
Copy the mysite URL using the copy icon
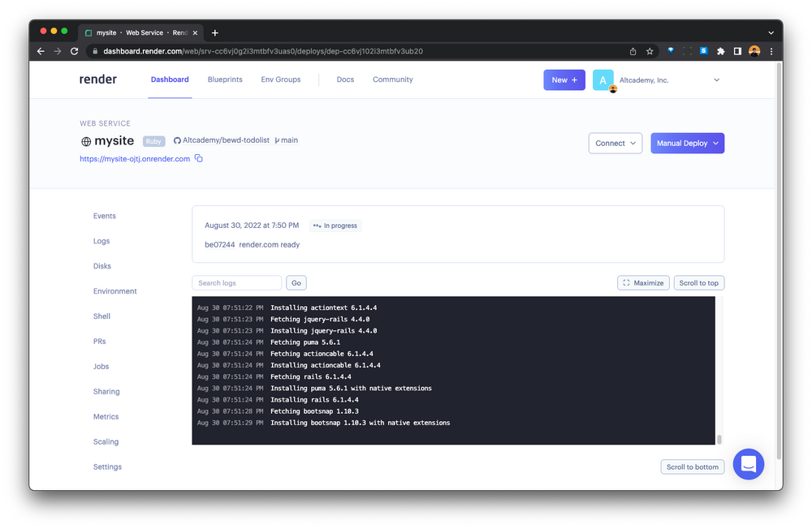[198, 158]
